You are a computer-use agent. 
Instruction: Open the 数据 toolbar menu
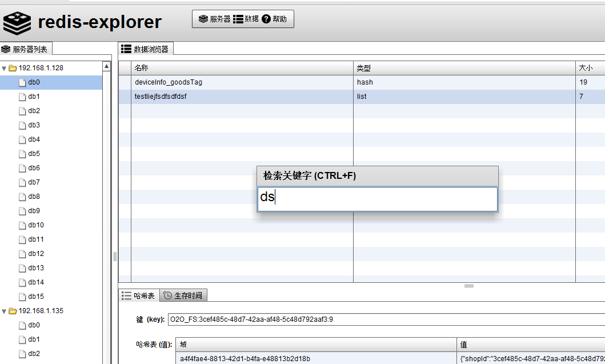[x=246, y=19]
